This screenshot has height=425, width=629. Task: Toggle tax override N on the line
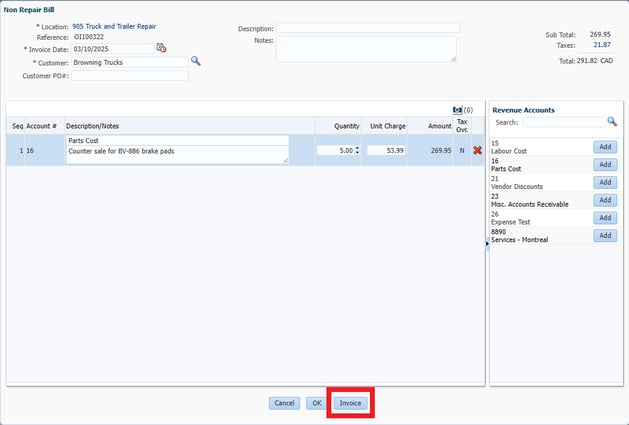tap(461, 151)
